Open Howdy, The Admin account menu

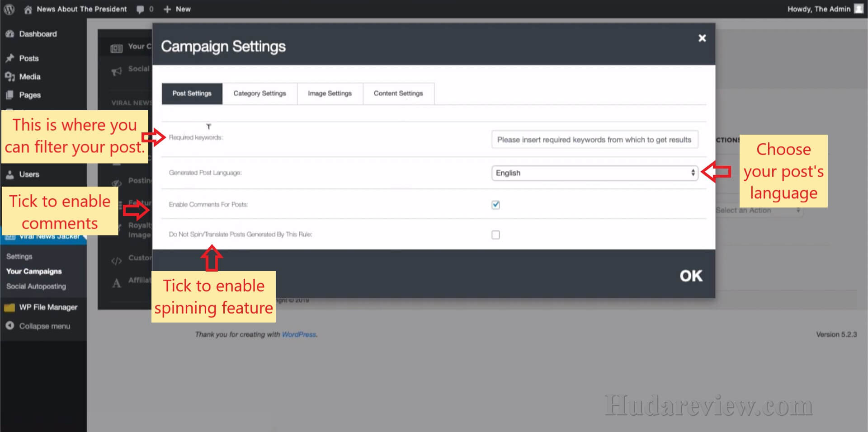[x=819, y=9]
